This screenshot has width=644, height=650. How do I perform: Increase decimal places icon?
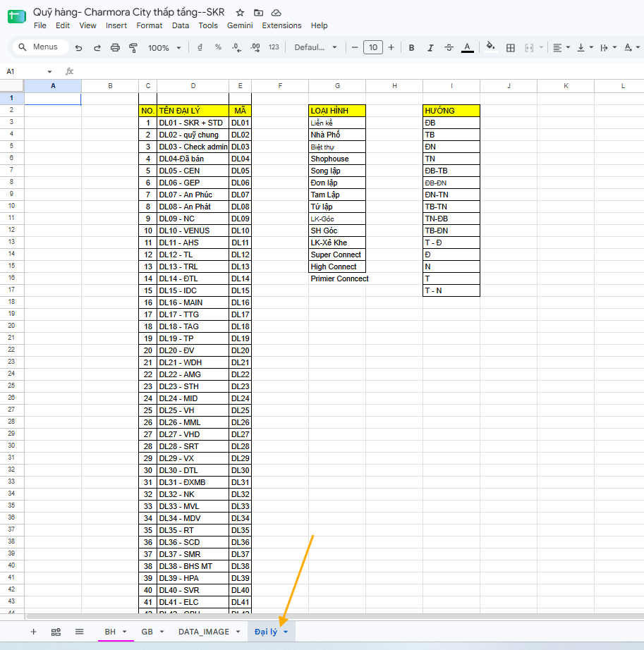[255, 48]
